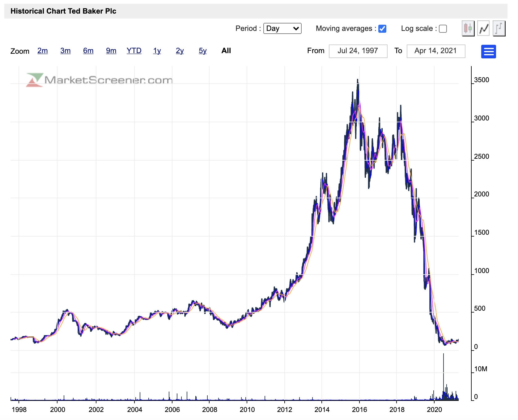The height and width of the screenshot is (420, 518).
Task: Click the 2020 x-axis year label
Action: (x=435, y=410)
